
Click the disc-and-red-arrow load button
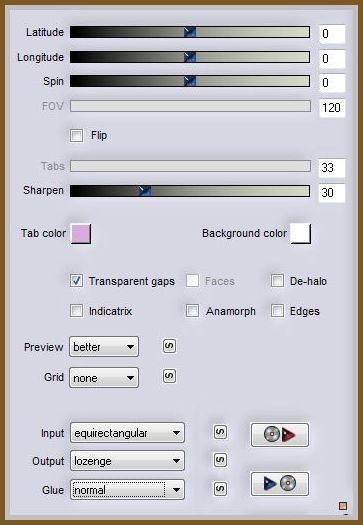pyautogui.click(x=280, y=435)
